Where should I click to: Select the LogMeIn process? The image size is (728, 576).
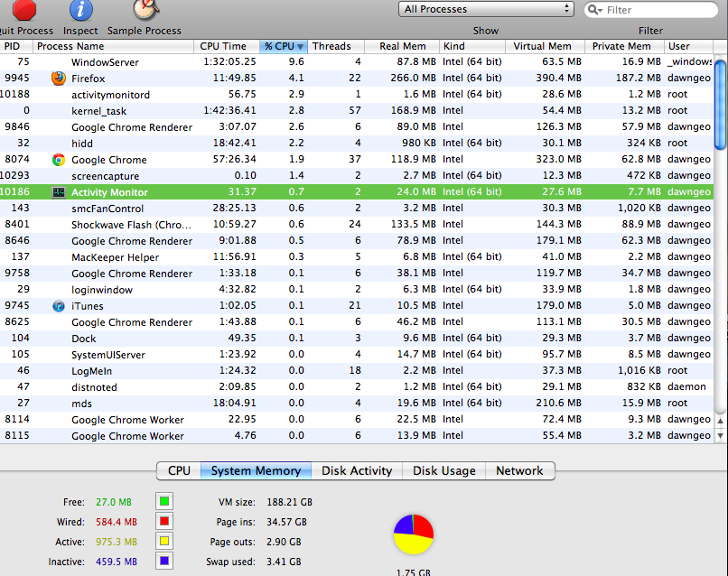click(x=357, y=370)
